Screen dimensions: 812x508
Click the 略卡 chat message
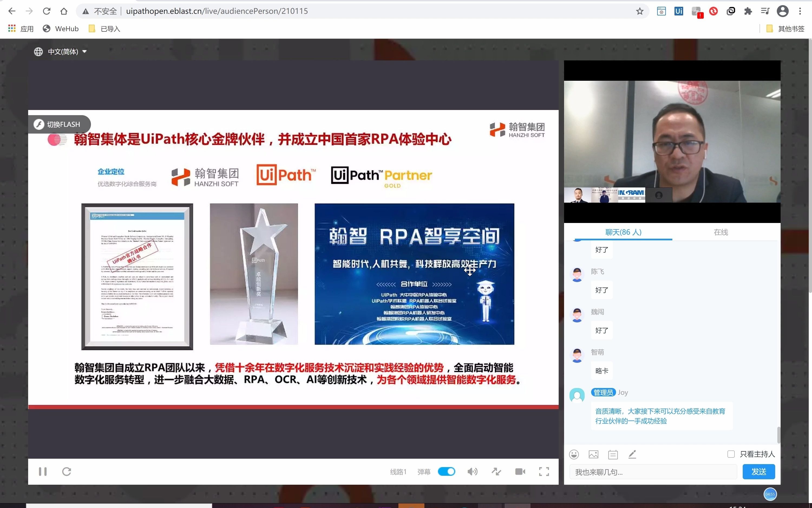tap(602, 371)
